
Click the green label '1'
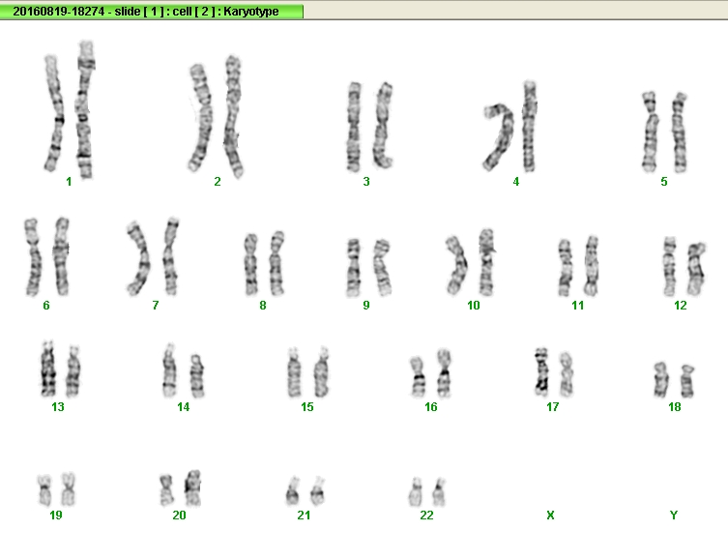coord(69,182)
